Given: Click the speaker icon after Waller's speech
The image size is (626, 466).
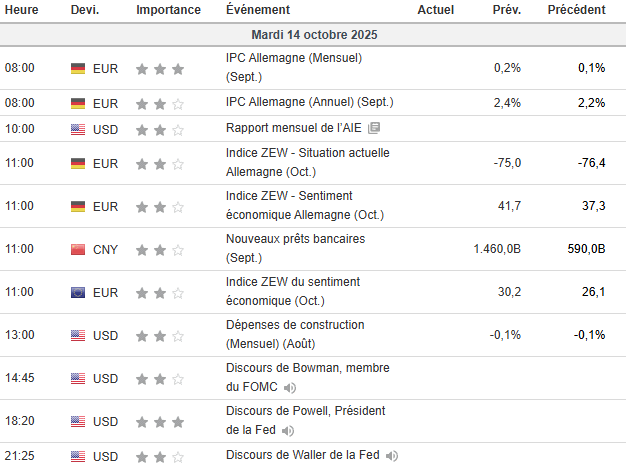Looking at the screenshot, I should pyautogui.click(x=392, y=457).
